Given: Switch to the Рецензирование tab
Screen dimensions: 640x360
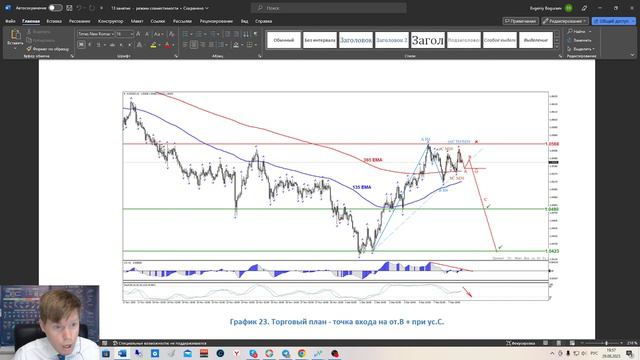Looking at the screenshot, I should pyautogui.click(x=216, y=21).
